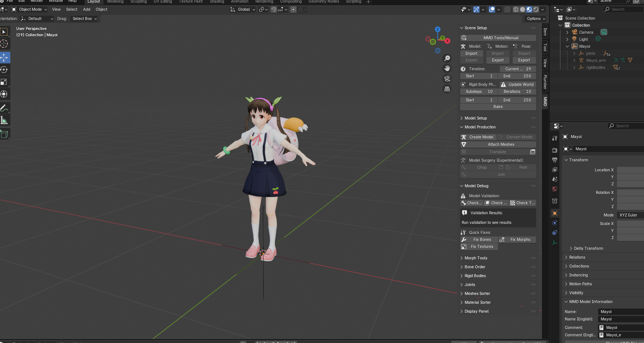644x343 pixels.
Task: Switch to orthographic grid view icon
Action: point(447,89)
